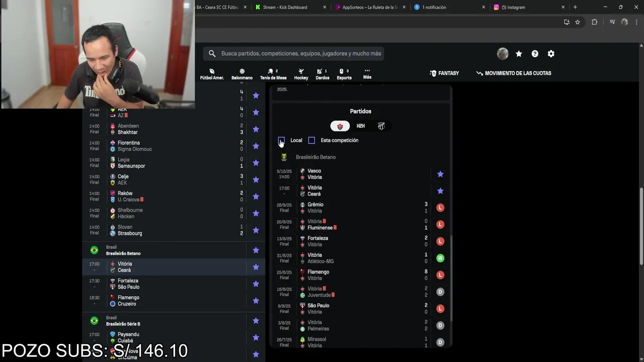Open the FANTASY link
Screen dimensions: 644x362
coord(444,73)
